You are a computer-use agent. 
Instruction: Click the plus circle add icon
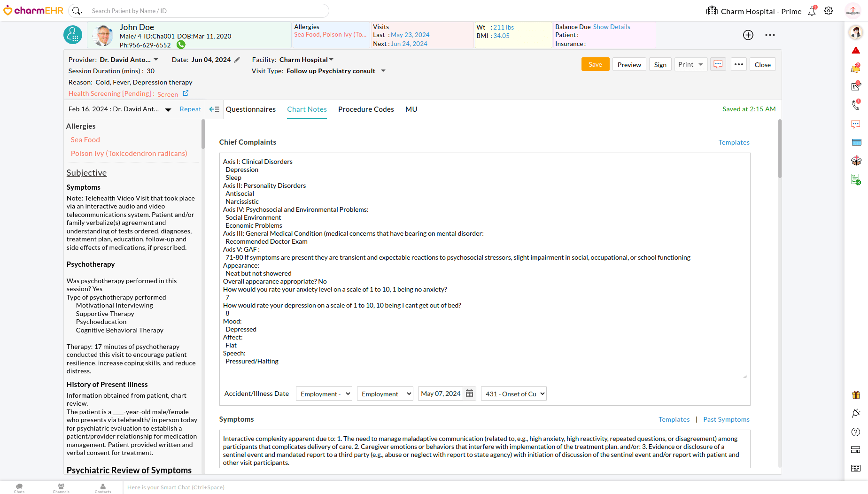(748, 35)
